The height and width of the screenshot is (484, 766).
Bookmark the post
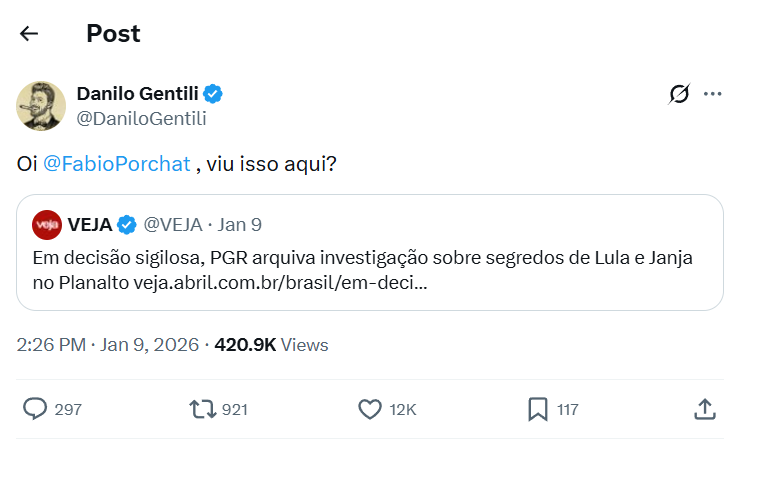pos(537,409)
